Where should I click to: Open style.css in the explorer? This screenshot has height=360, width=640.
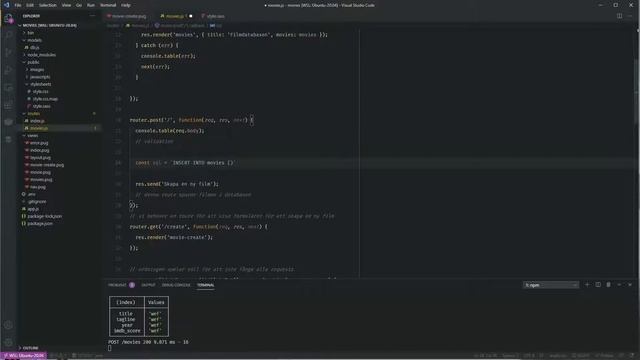click(x=40, y=91)
